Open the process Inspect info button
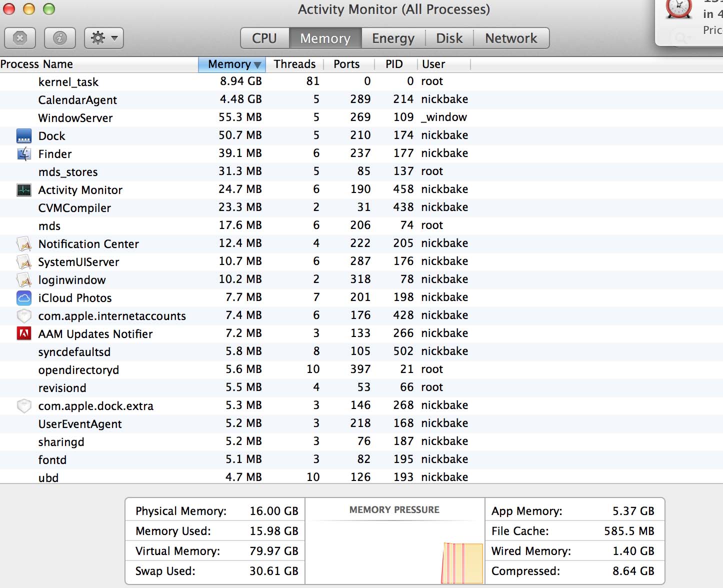 point(60,38)
